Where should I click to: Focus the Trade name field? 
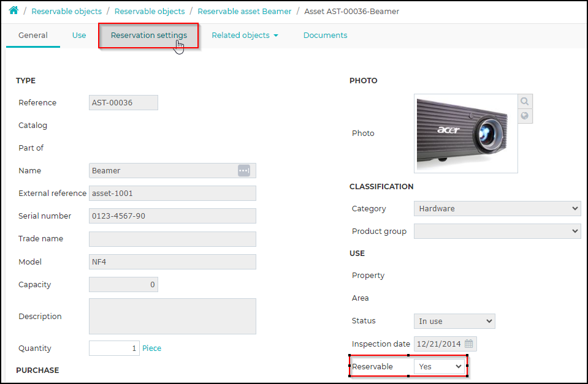[x=172, y=239]
